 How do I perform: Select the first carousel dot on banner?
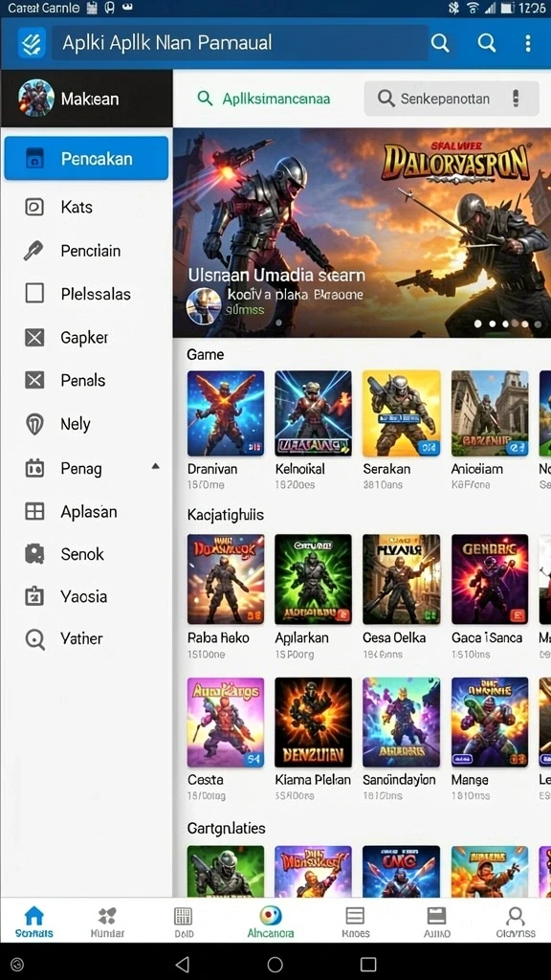tap(478, 323)
